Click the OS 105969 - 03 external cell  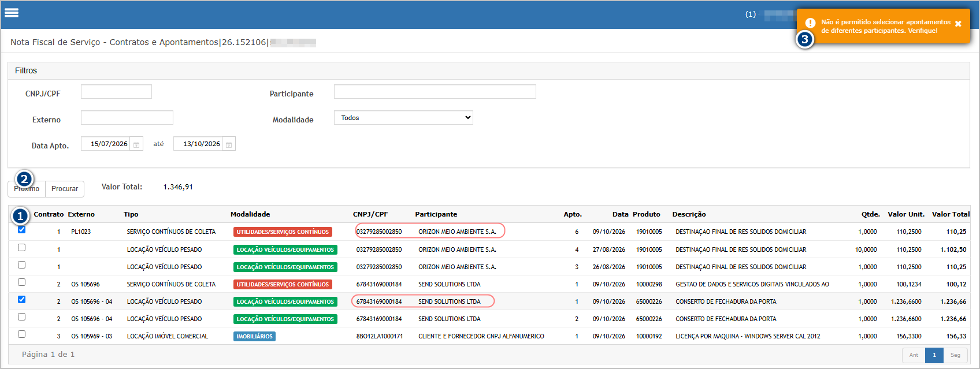pos(92,336)
